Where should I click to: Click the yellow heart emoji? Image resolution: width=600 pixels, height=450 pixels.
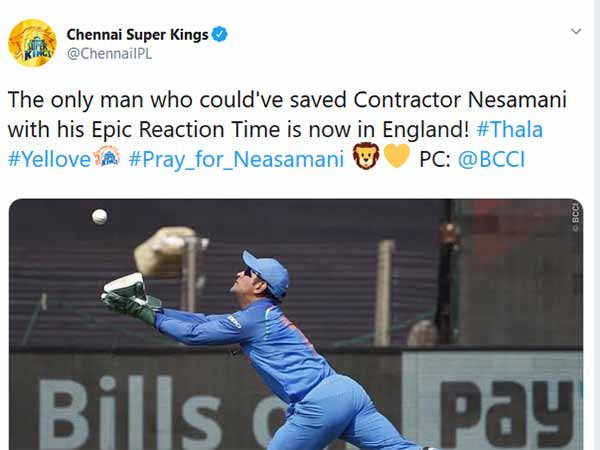(397, 157)
